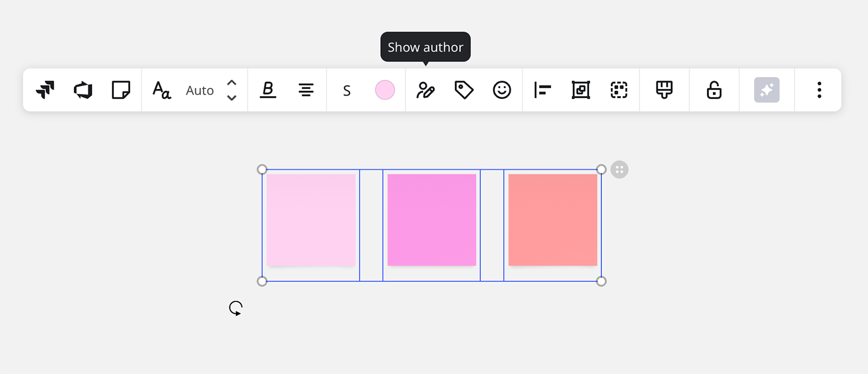Increase font size with the up chevron
Viewport: 868px width, 374px height.
[232, 83]
